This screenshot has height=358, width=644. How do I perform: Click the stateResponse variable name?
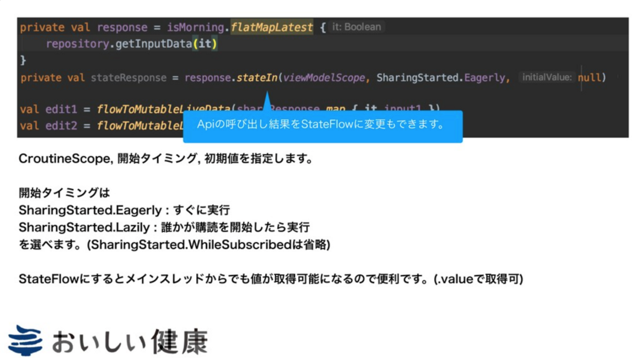(x=129, y=78)
